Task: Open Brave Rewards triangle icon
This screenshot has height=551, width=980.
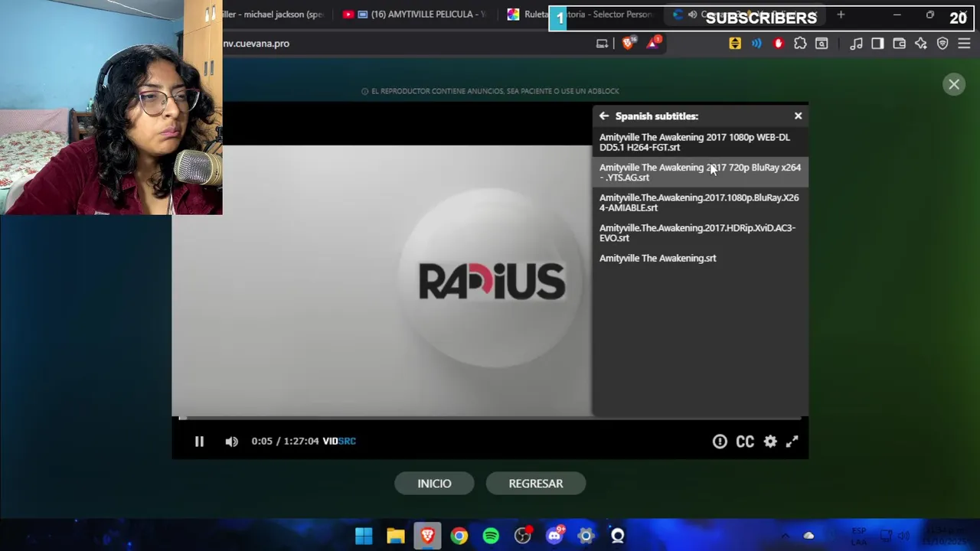Action: click(653, 44)
